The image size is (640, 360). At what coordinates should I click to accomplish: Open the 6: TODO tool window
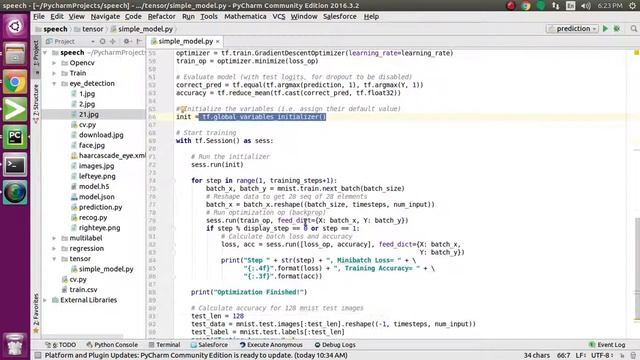(60, 344)
